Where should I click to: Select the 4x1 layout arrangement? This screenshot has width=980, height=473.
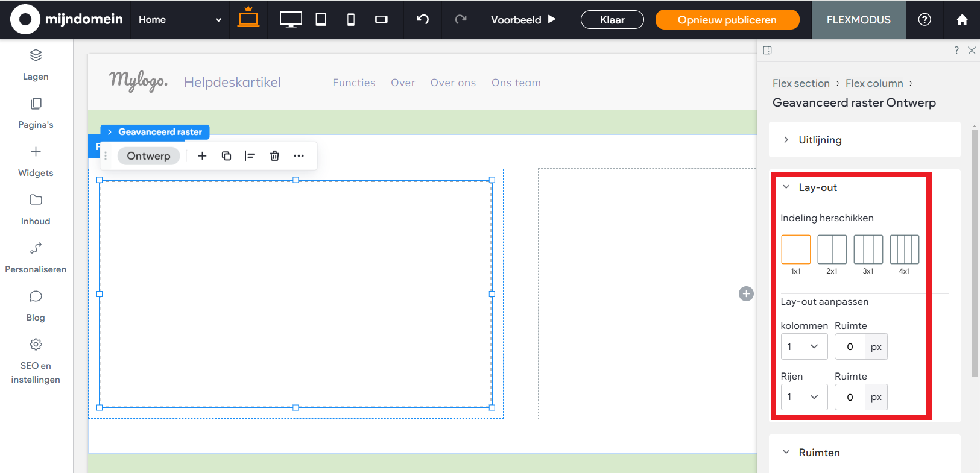(x=904, y=249)
